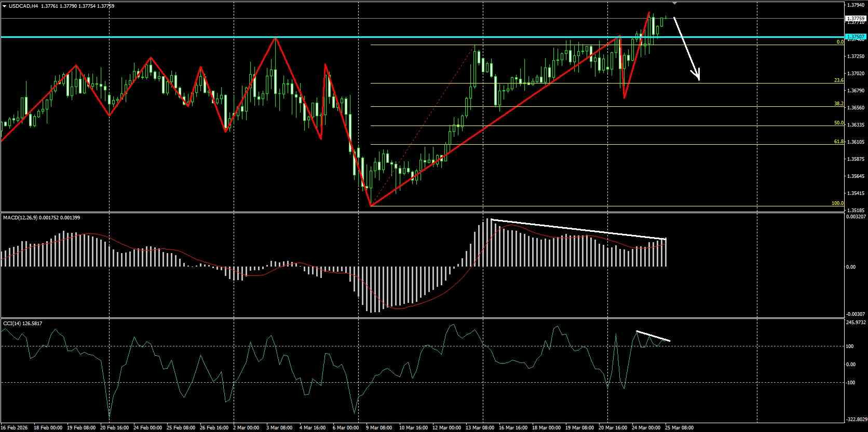868x432 pixels.
Task: Click the 20 Mar 16:00 time label
Action: 613,428
